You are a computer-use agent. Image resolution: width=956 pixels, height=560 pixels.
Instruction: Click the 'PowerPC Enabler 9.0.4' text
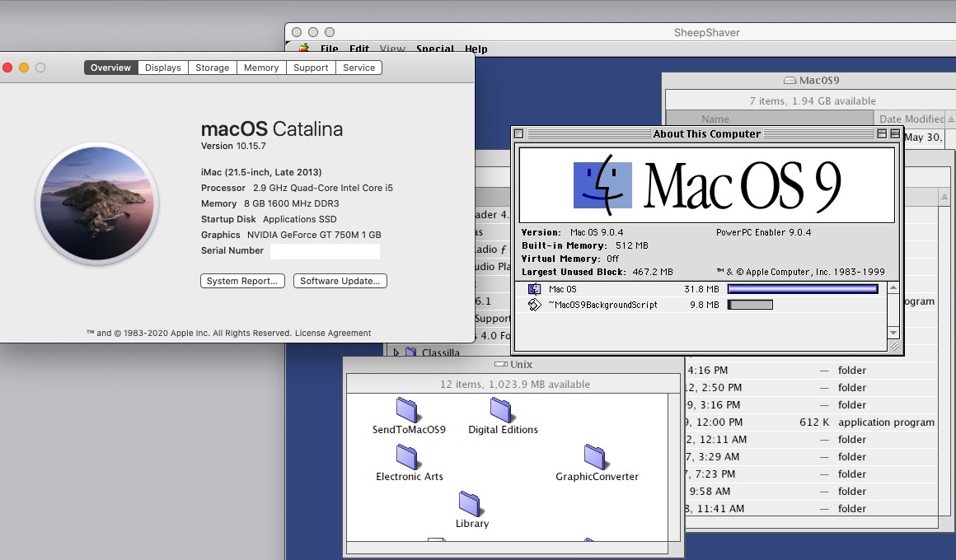click(x=763, y=232)
